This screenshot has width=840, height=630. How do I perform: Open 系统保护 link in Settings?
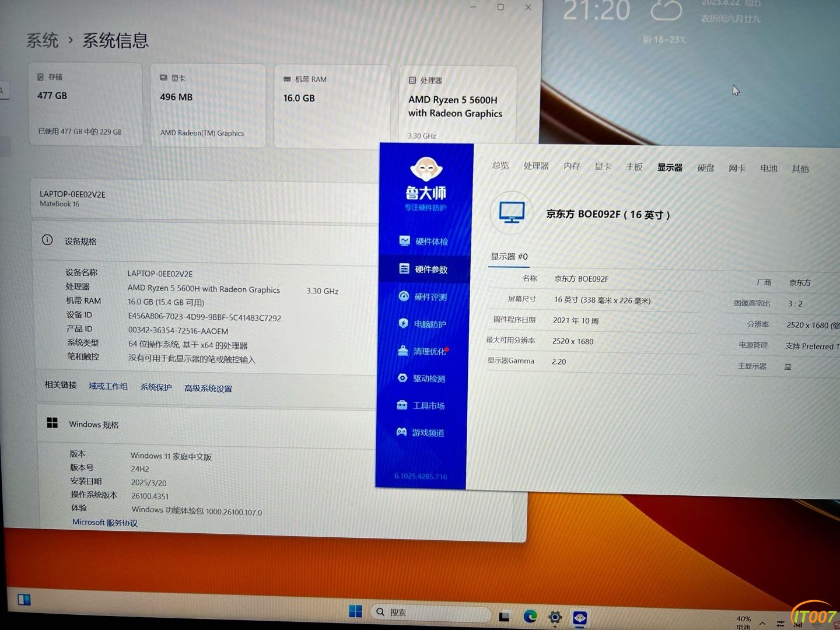pos(156,387)
